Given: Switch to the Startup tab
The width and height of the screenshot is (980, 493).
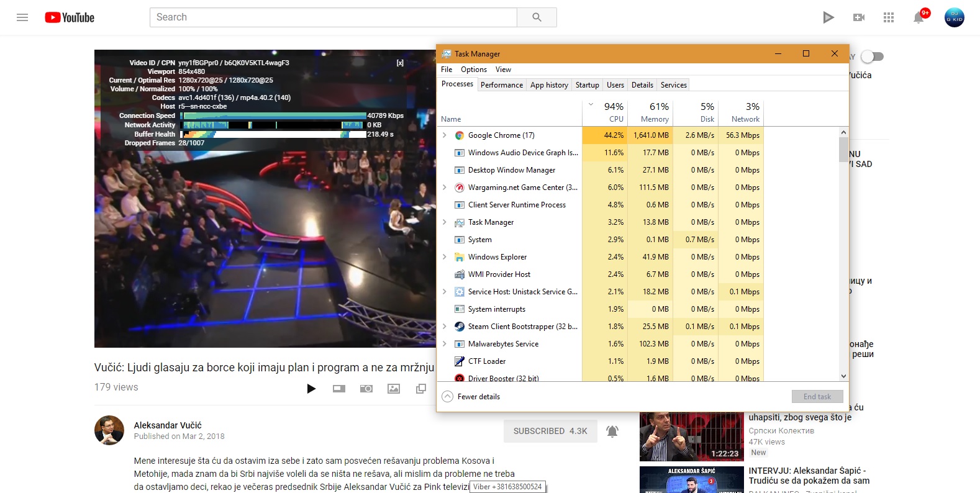Looking at the screenshot, I should pyautogui.click(x=588, y=85).
